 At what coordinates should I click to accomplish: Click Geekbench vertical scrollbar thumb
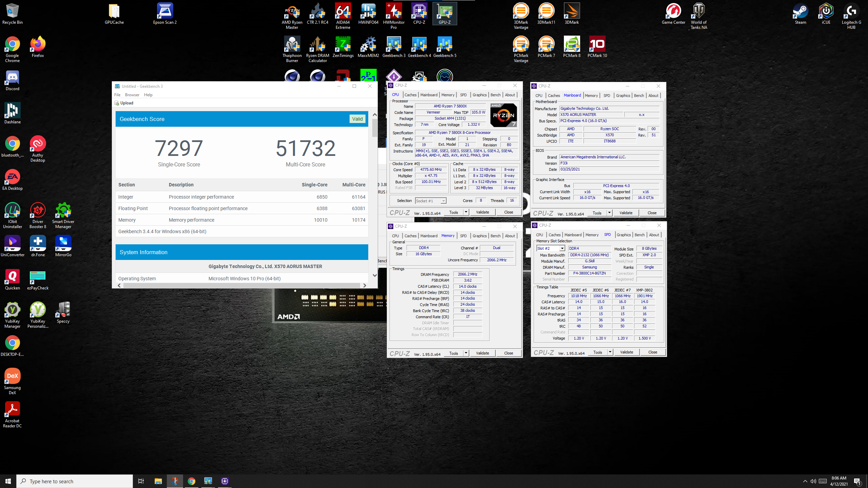pyautogui.click(x=375, y=128)
